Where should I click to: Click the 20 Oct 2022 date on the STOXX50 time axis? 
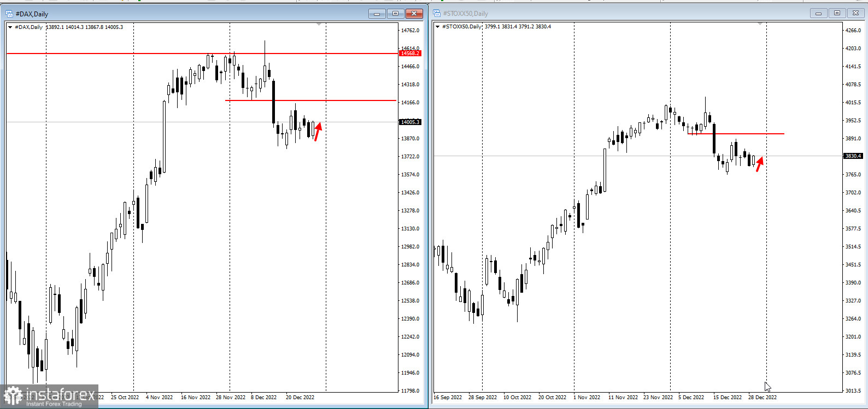click(x=553, y=398)
